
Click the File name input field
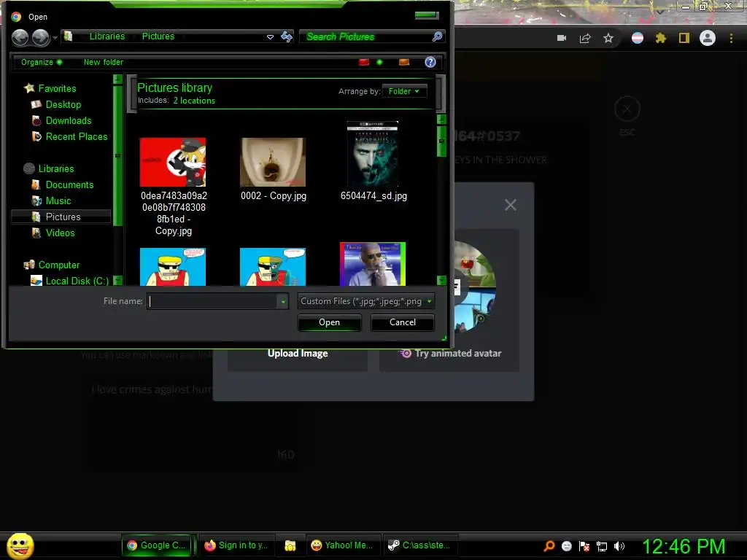212,301
